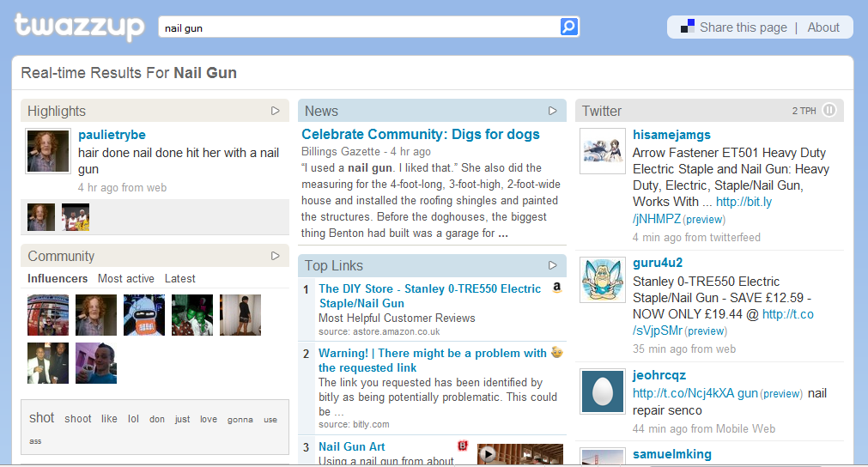Viewport: 868px width, 467px height.
Task: Pause the Twitter live stream
Action: pos(829,110)
